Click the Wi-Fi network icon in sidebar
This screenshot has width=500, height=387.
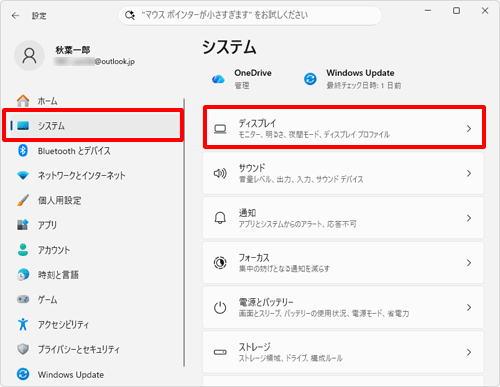point(23,175)
